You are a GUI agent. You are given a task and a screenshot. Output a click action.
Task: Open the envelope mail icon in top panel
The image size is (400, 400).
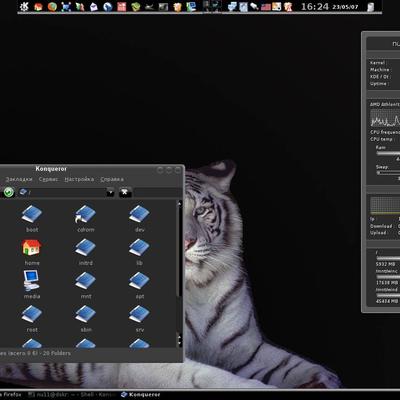coord(94,7)
